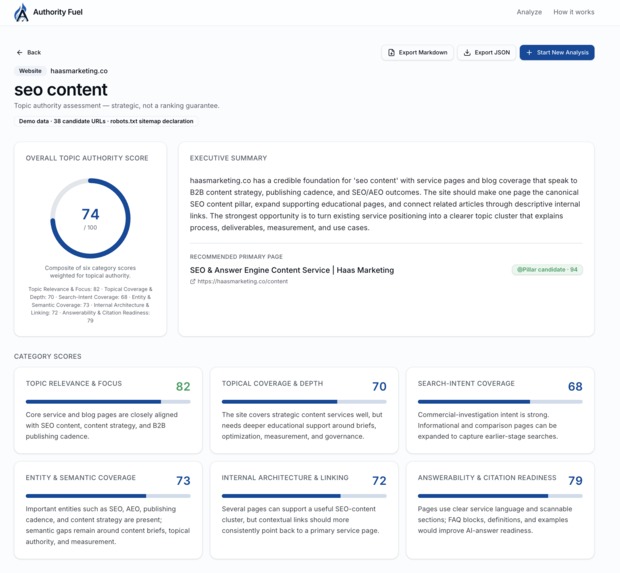Click the Website tag label
The image size is (620, 573).
pos(30,71)
